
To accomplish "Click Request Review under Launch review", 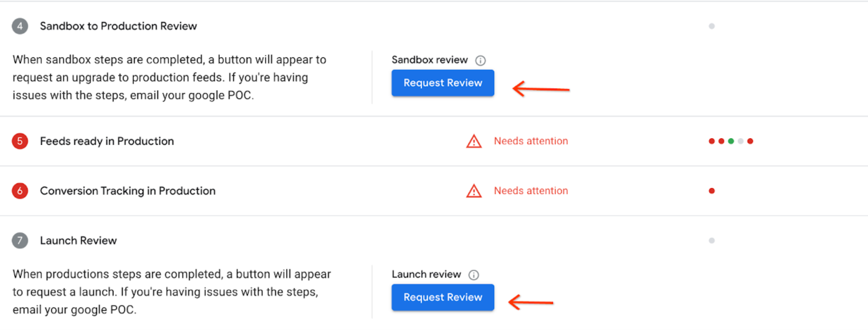I will click(443, 297).
